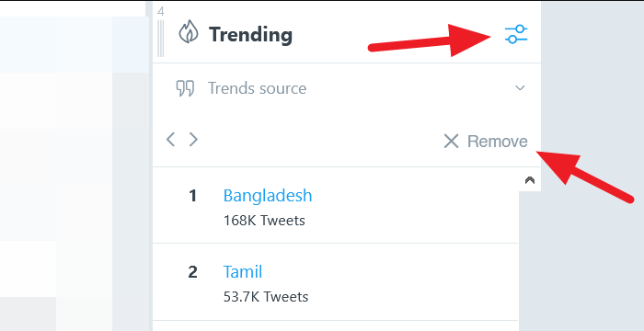
Task: Move the column left with left arrow
Action: [x=170, y=140]
